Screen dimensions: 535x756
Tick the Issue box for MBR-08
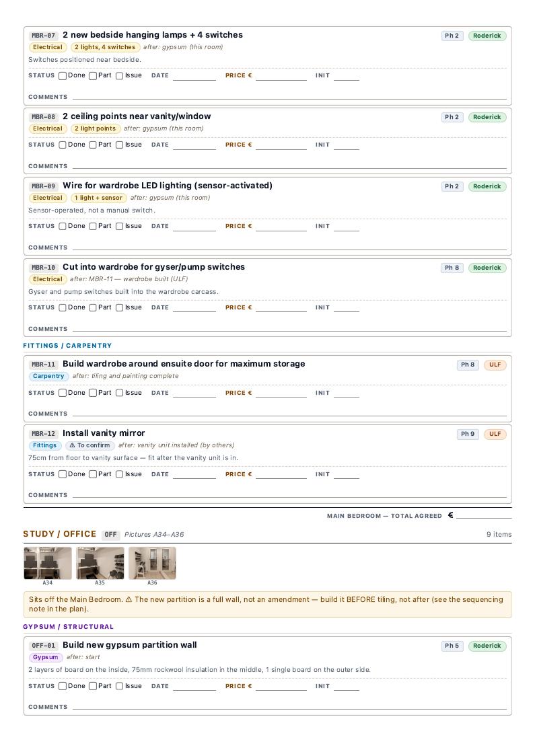119,145
